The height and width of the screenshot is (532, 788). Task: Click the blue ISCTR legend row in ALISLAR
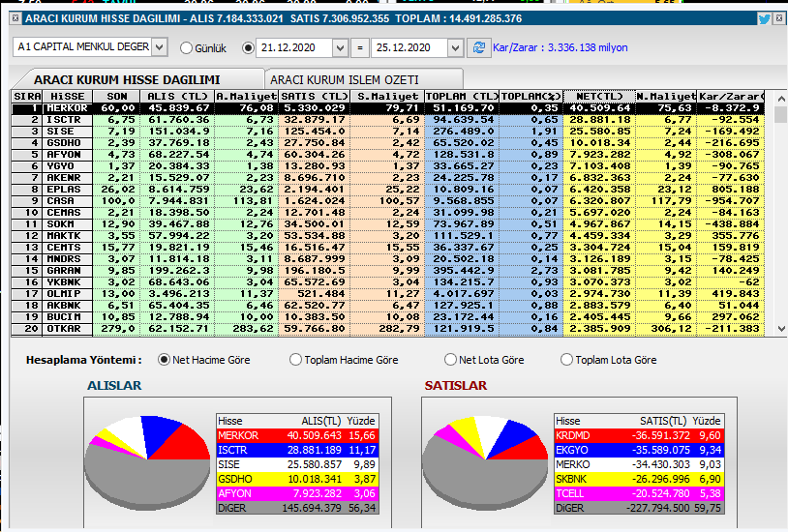297,450
